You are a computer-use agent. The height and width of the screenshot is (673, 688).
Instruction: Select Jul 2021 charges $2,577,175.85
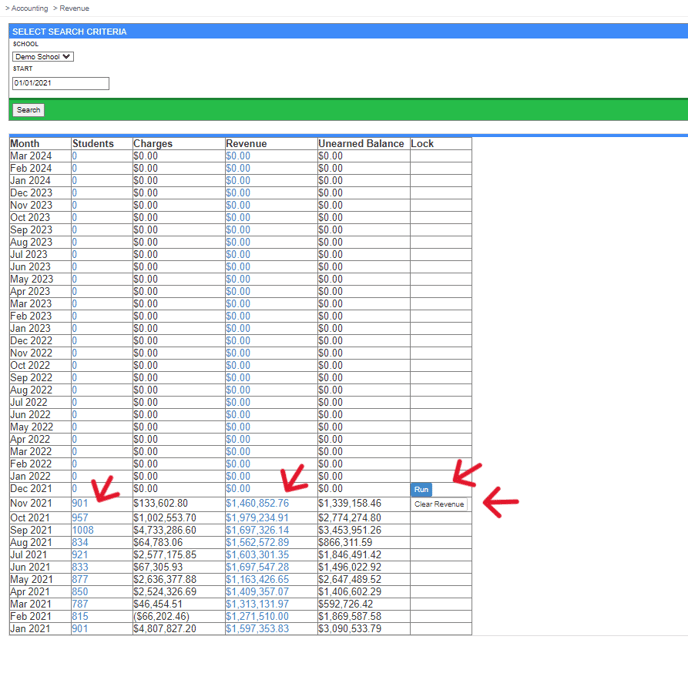(165, 555)
